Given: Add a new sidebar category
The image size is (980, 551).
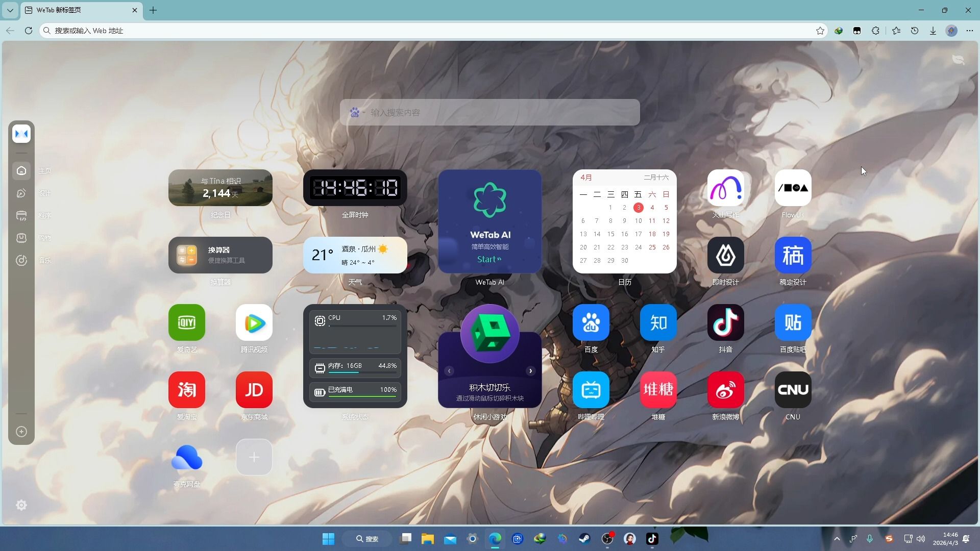Looking at the screenshot, I should (21, 432).
